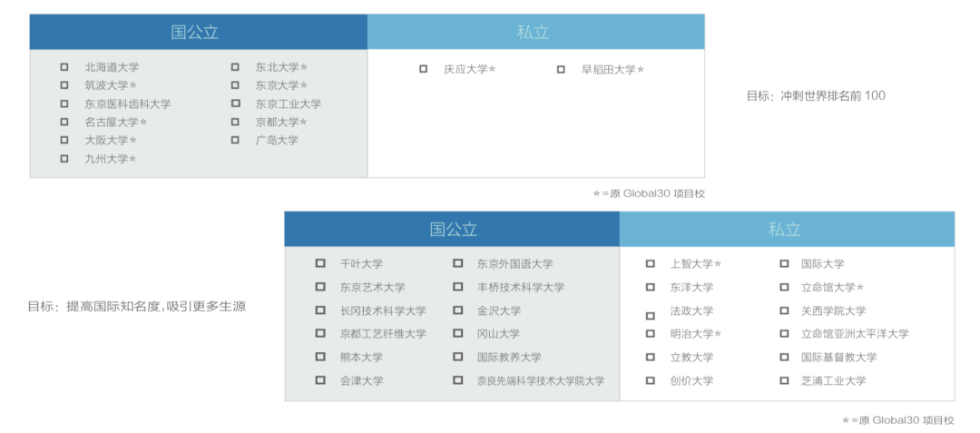Select 东京外国语大学 in the list

515,264
